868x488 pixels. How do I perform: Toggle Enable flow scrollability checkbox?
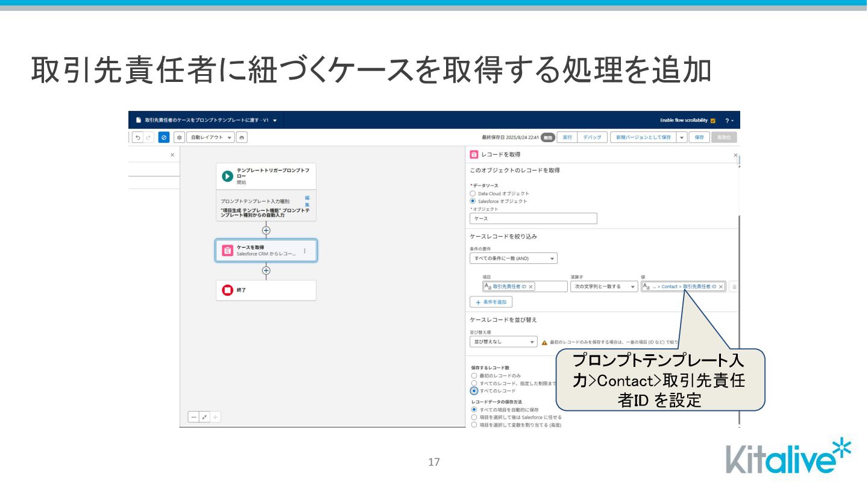(x=713, y=120)
